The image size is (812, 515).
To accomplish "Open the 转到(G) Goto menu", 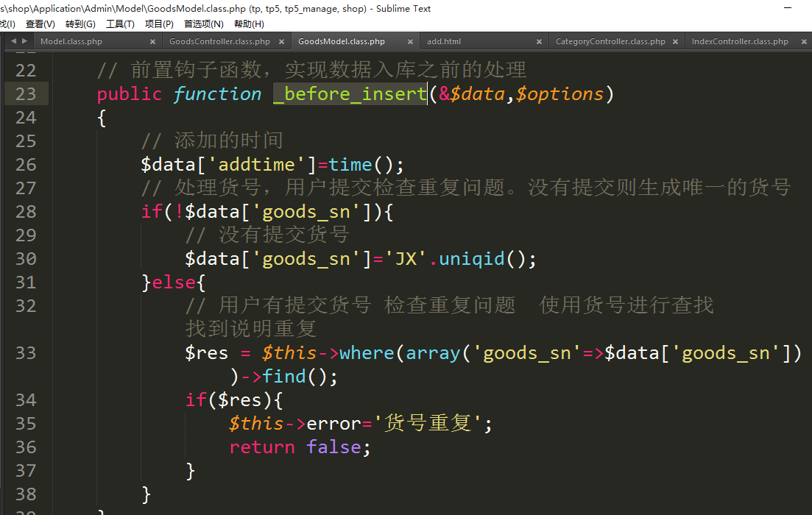I will (x=80, y=24).
